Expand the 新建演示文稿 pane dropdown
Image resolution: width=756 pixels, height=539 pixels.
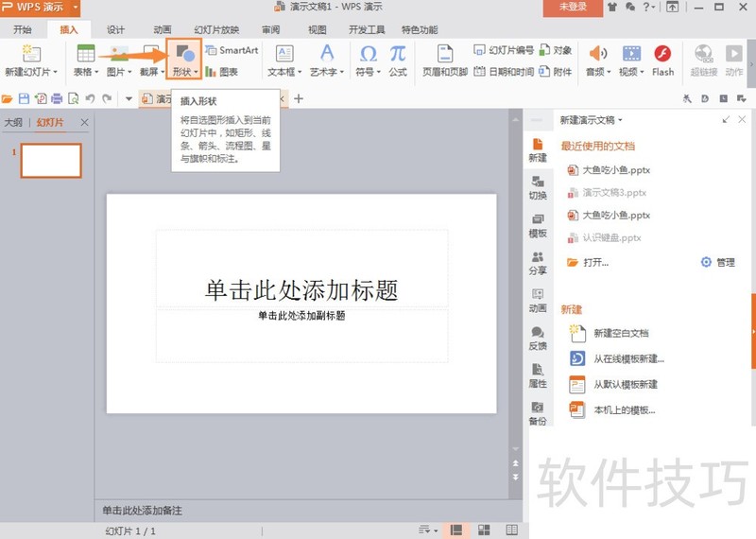point(621,120)
